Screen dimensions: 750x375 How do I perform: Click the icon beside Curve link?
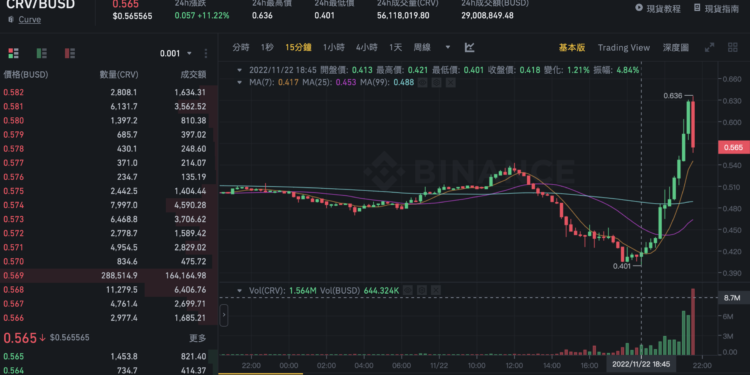(x=11, y=20)
